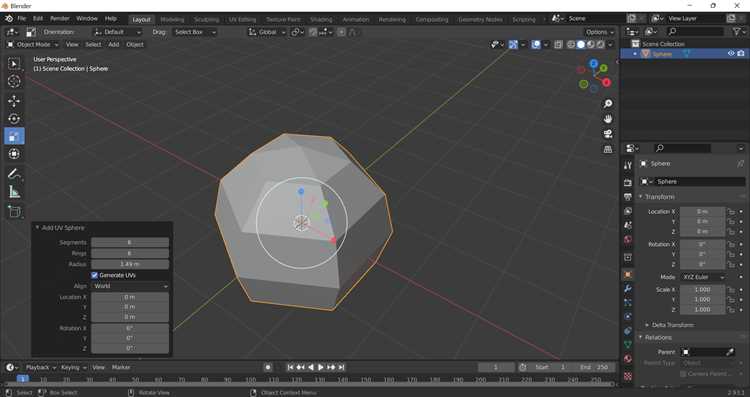
Task: Open the Render properties tab
Action: click(x=628, y=183)
